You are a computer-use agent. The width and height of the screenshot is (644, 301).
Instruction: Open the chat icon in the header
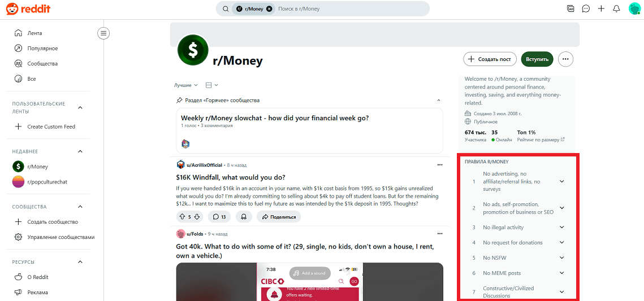[x=586, y=8]
